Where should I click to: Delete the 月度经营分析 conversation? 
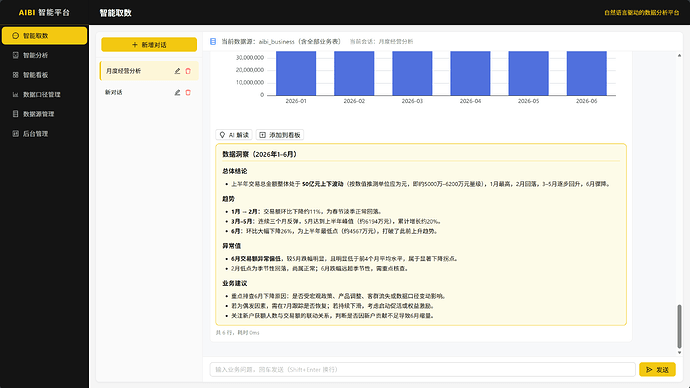pos(188,71)
